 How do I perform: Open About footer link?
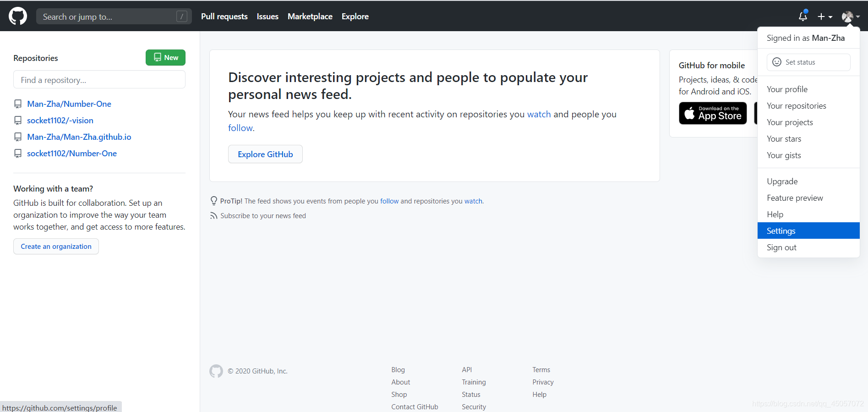click(x=401, y=382)
